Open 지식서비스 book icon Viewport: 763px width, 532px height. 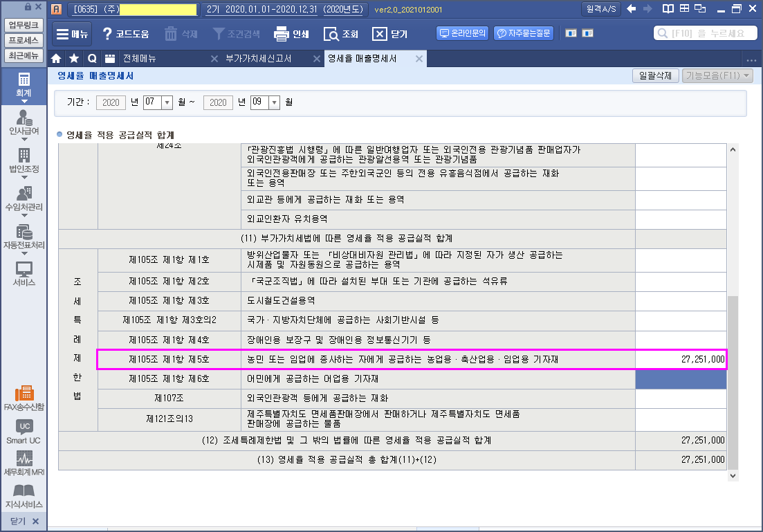tap(24, 496)
